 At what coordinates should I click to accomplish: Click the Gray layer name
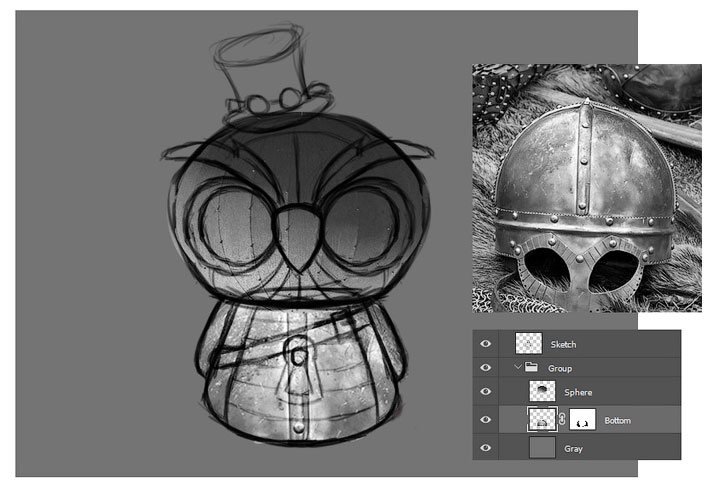point(573,449)
